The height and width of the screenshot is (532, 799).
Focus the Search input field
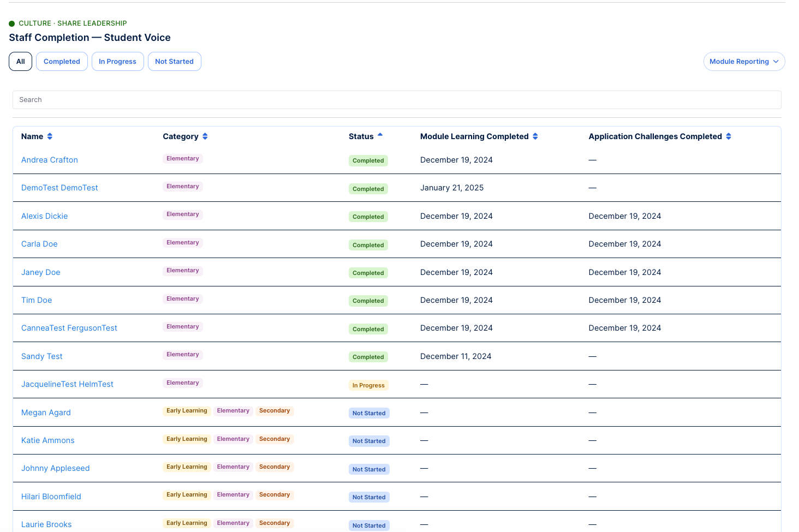pos(397,100)
